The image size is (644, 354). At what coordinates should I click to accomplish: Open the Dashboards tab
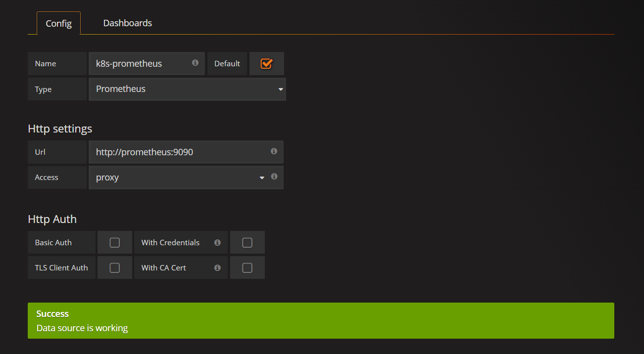[x=127, y=23]
